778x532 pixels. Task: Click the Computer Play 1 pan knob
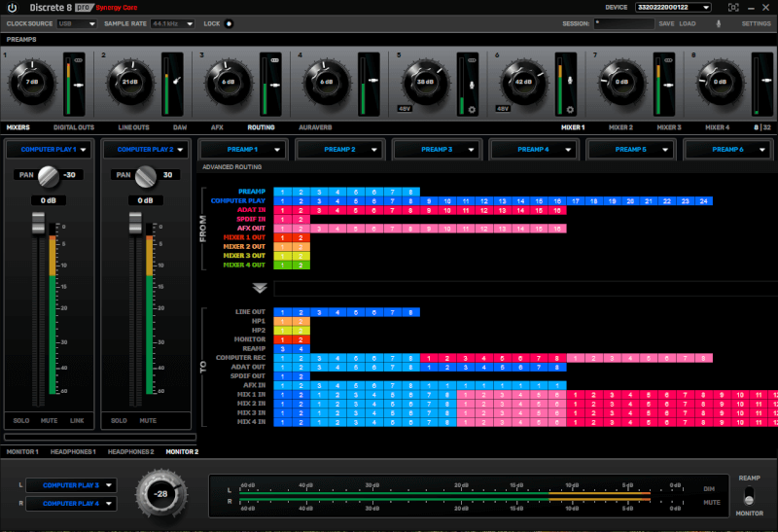click(50, 176)
